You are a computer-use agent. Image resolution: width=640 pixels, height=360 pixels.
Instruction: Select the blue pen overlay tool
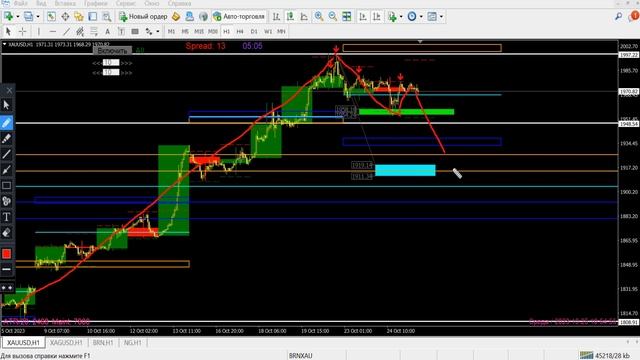7,122
